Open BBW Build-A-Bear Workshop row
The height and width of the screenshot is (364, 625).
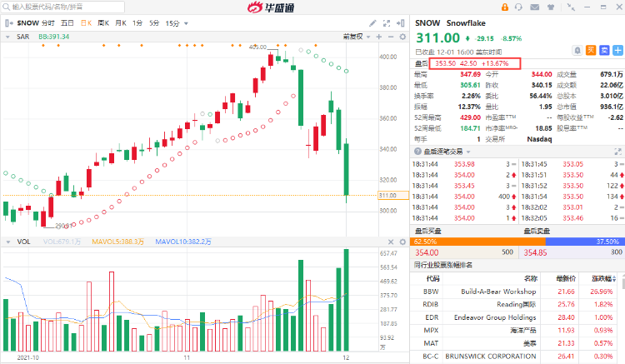click(515, 292)
